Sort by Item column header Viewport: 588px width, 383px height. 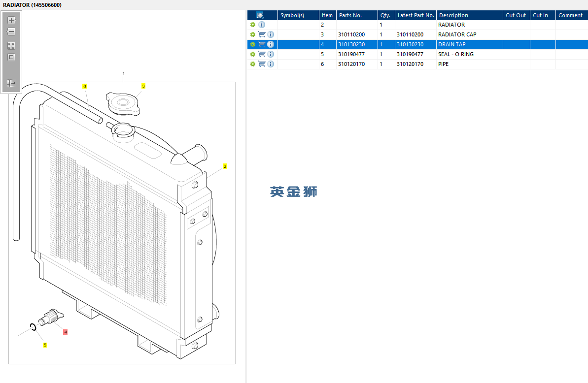pos(327,15)
